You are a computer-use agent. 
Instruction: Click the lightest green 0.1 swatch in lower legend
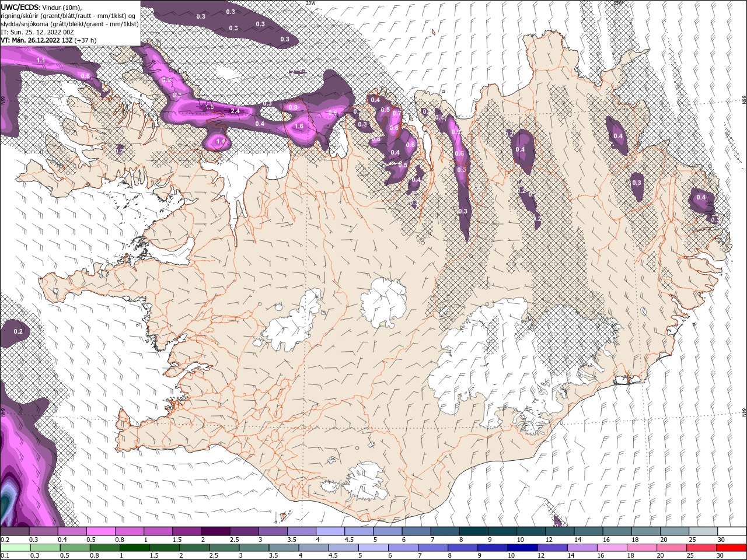(15, 548)
